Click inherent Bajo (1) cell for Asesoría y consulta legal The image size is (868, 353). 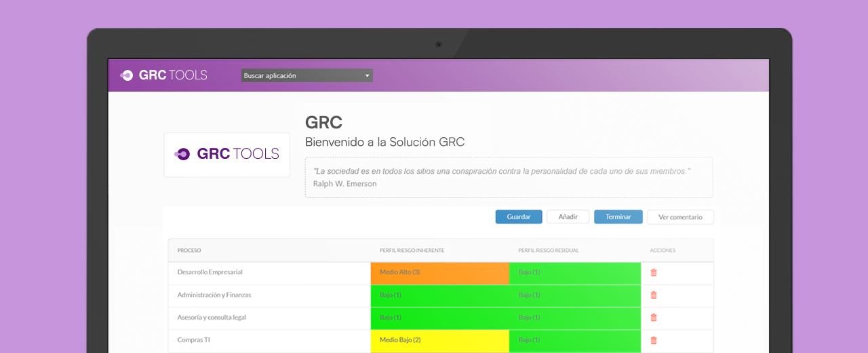(x=440, y=318)
